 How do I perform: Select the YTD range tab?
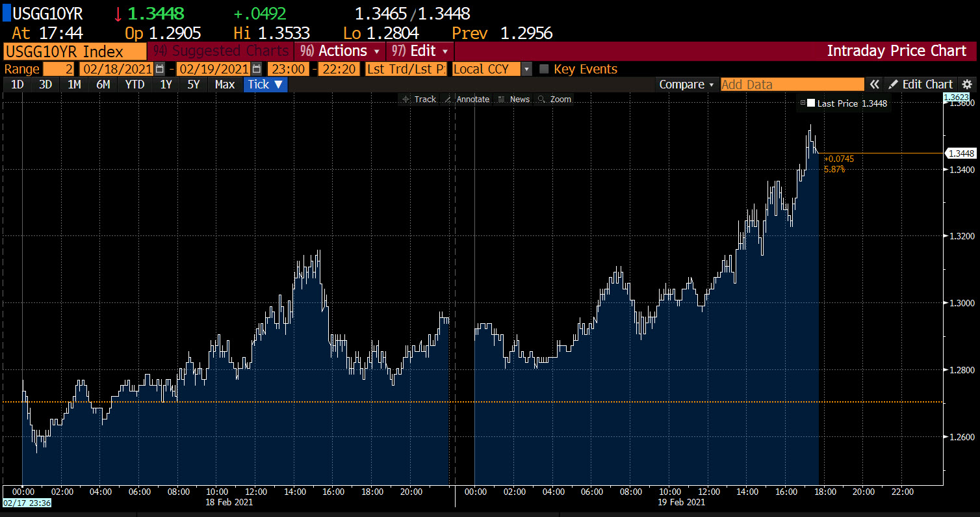(135, 85)
